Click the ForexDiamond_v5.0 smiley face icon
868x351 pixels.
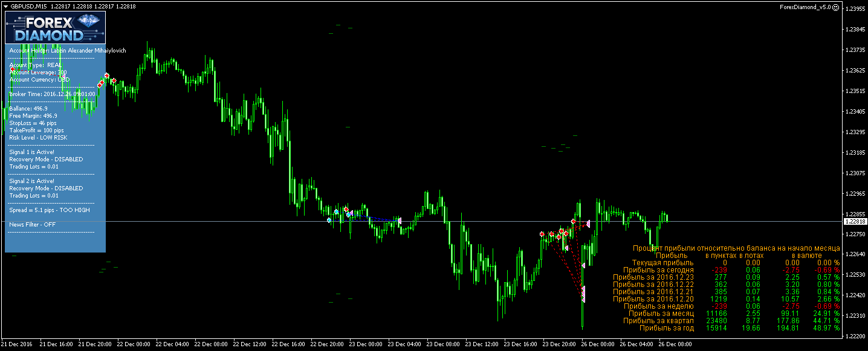pos(837,7)
